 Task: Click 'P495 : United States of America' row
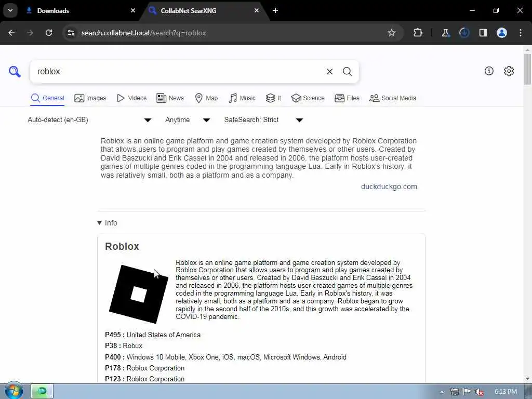[153, 335]
